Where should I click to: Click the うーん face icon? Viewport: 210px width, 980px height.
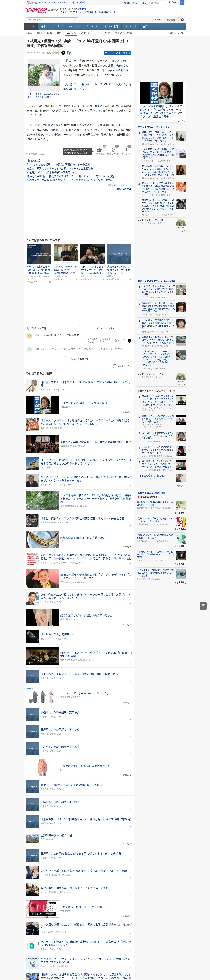click(x=117, y=341)
